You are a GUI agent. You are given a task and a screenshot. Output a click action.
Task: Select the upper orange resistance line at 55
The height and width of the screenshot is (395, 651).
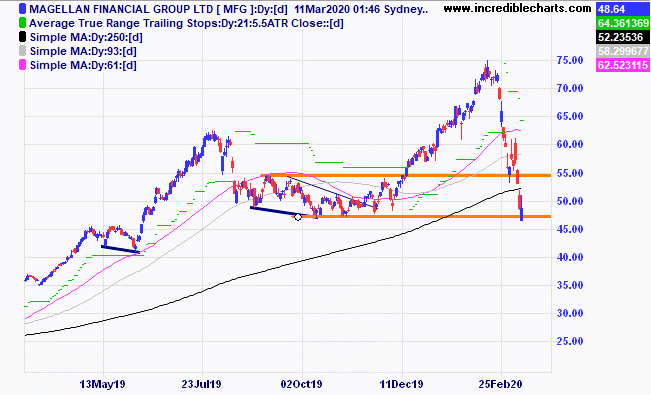(x=405, y=176)
